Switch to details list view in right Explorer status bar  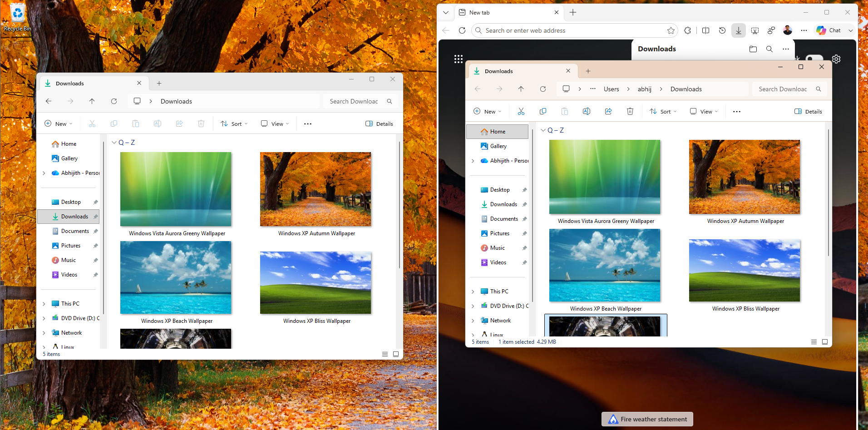click(814, 342)
